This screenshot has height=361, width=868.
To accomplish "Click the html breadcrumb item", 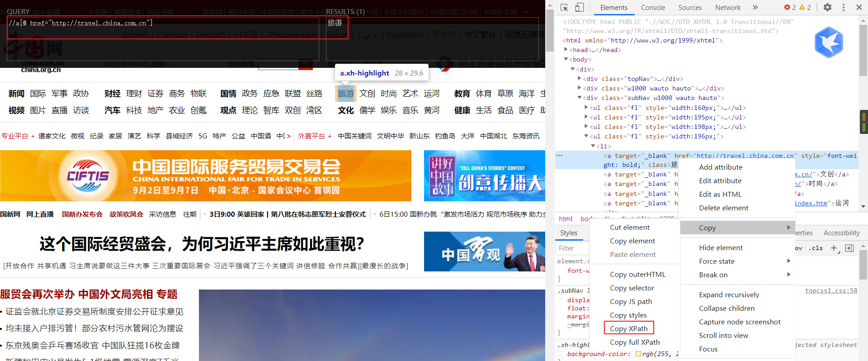I will pos(566,218).
